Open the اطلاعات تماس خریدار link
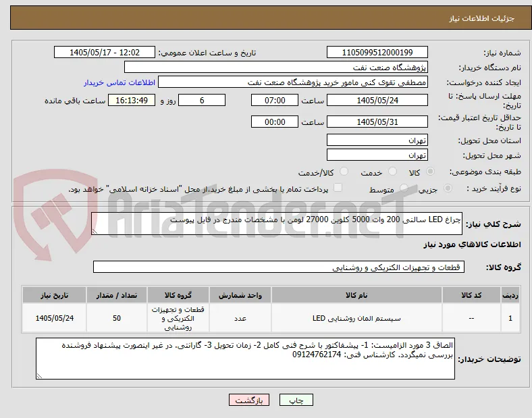The height and width of the screenshot is (418, 532). click(x=119, y=82)
